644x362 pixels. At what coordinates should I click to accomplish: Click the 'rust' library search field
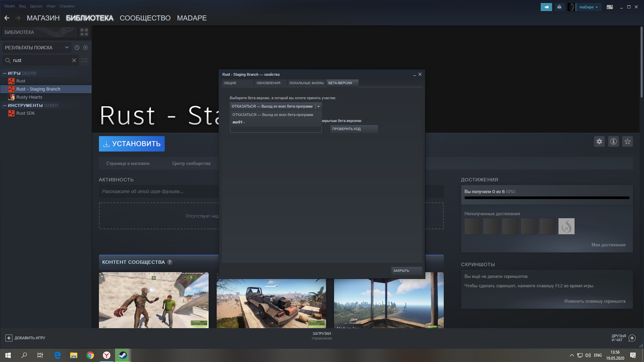42,61
